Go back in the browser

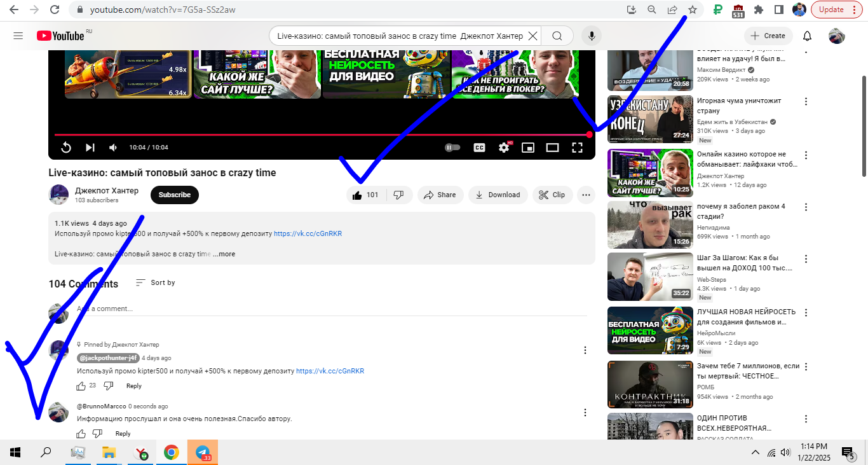click(x=15, y=10)
